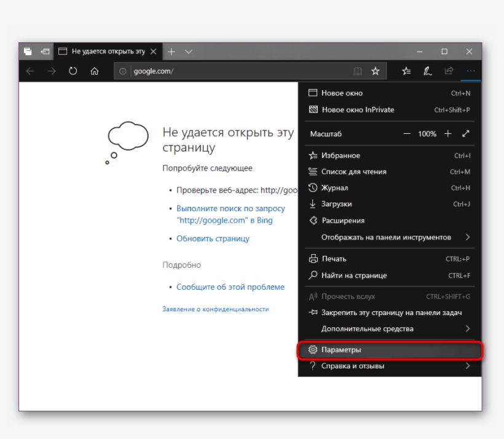Viewport: 504px width, 439px height.
Task: Click the 'Подробно' heading
Action: (x=181, y=265)
